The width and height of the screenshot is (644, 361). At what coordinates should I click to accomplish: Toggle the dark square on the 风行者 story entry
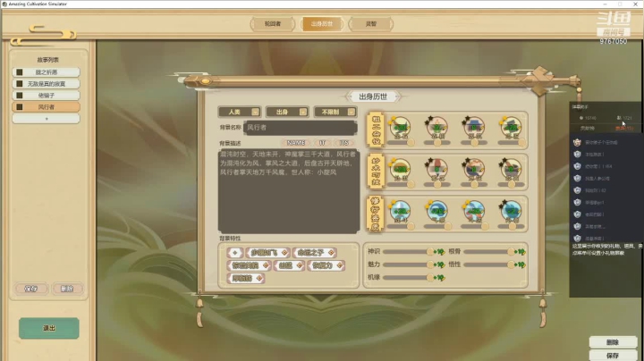[x=20, y=107]
